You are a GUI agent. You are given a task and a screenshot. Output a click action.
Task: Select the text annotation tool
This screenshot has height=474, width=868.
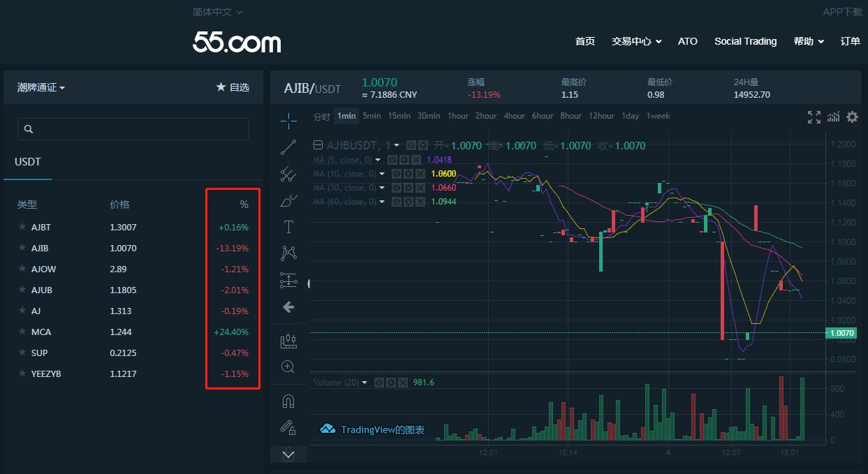[288, 225]
